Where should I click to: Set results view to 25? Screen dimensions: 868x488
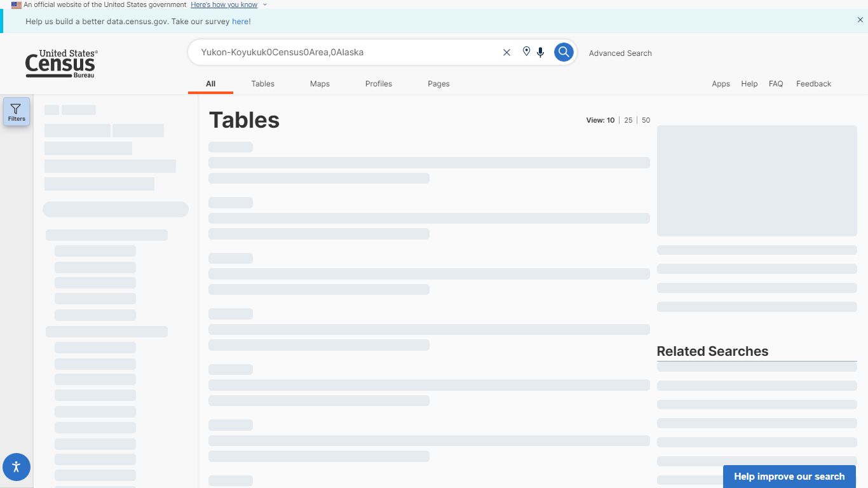coord(628,120)
